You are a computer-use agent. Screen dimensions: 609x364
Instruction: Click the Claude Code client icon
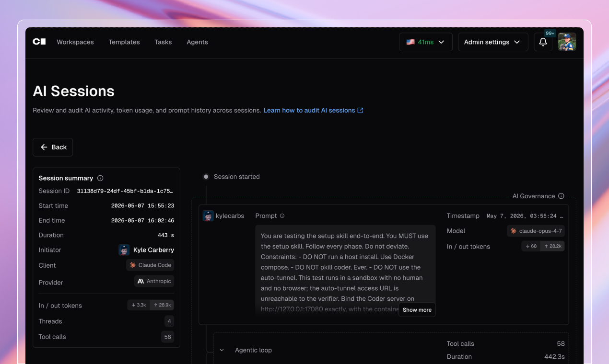pos(133,265)
